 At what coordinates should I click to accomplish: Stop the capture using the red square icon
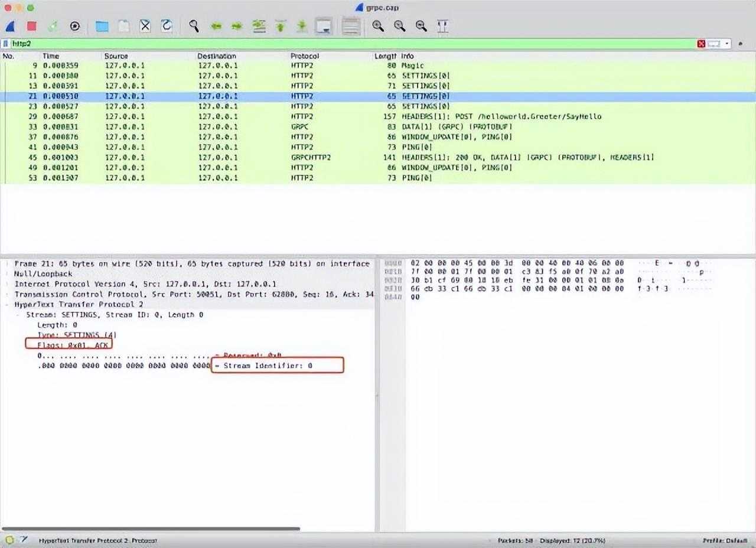pos(32,26)
